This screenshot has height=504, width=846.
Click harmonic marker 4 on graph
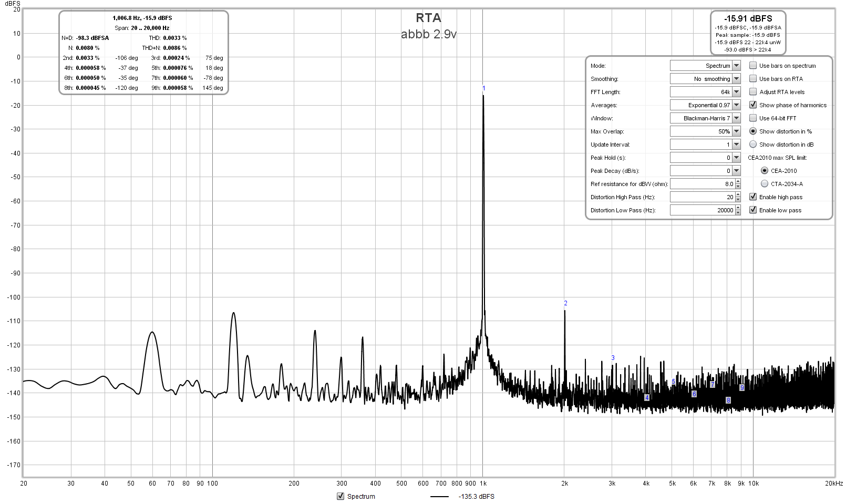coord(647,398)
